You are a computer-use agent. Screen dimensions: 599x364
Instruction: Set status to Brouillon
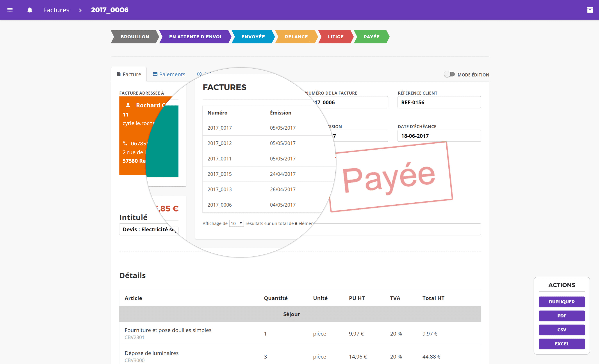135,37
